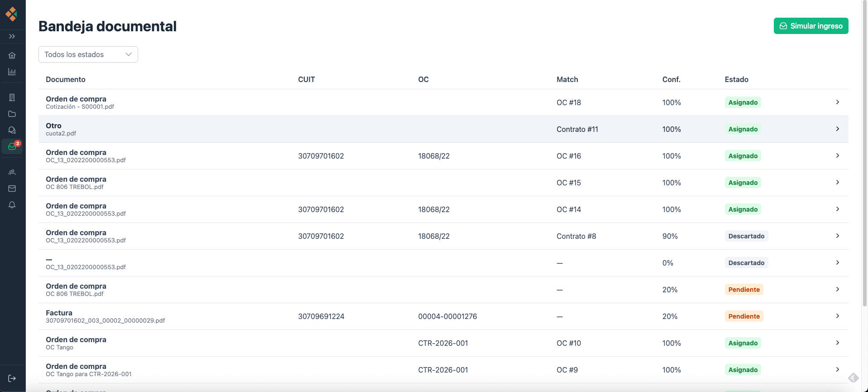Viewport: 868px width, 392px height.
Task: Open the inbox icon with badge 2
Action: pyautogui.click(x=12, y=146)
